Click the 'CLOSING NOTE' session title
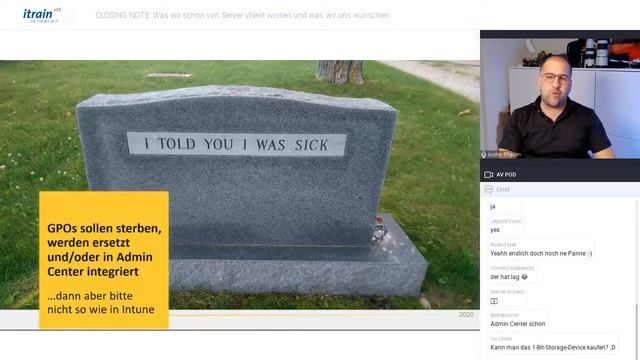Image resolution: width=640 pixels, height=360 pixels. [x=242, y=16]
